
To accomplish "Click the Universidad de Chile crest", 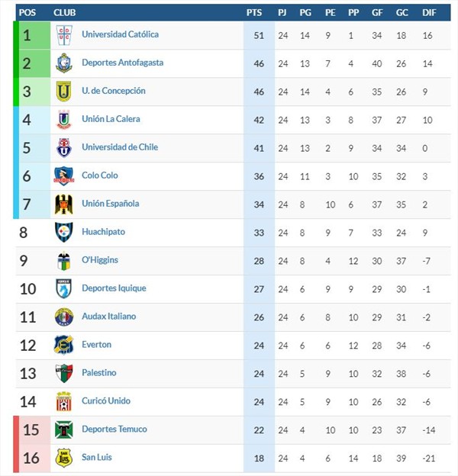I will click(64, 148).
